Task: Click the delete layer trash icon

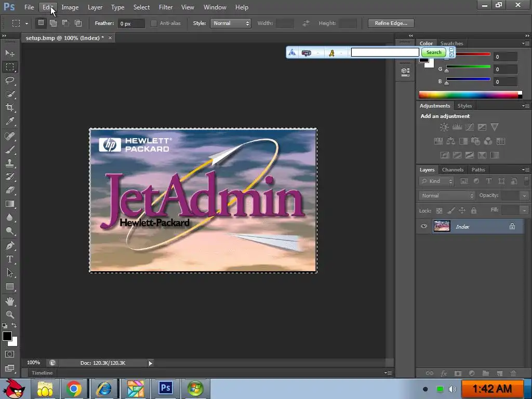Action: tap(513, 373)
